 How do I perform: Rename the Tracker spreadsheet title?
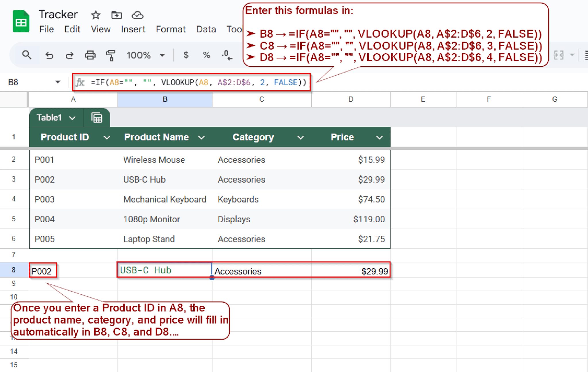pyautogui.click(x=58, y=14)
